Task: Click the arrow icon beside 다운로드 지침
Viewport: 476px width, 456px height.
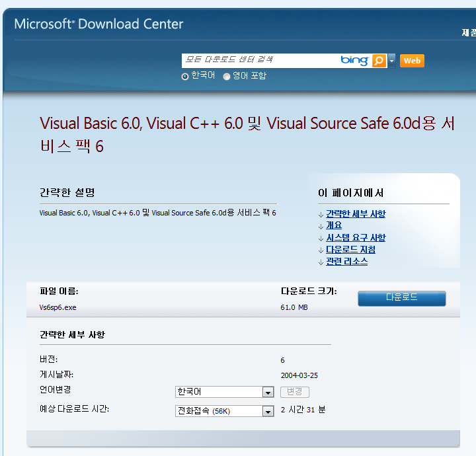Action: click(321, 250)
